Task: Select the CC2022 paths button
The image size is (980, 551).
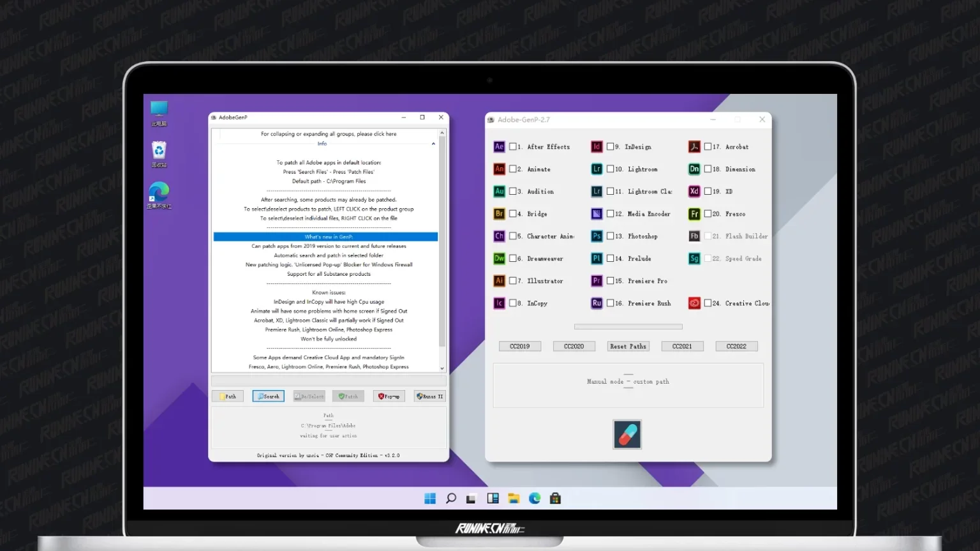Action: coord(736,346)
